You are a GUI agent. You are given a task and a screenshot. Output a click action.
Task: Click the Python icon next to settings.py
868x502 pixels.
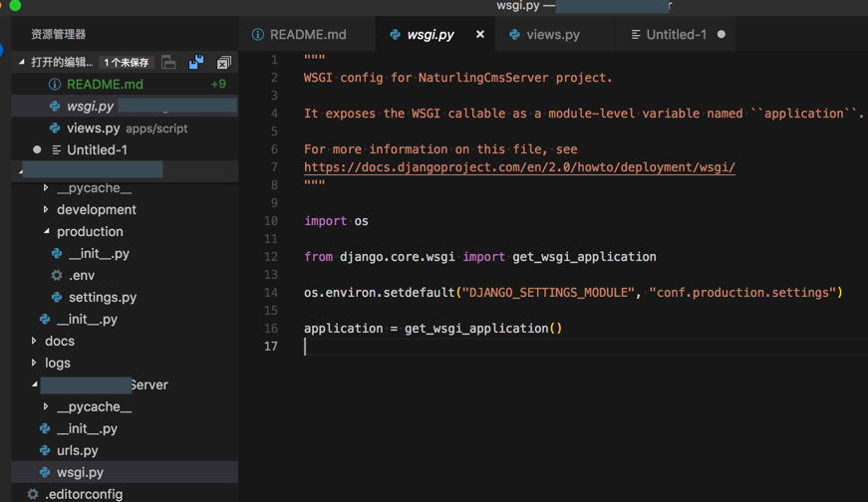coord(57,298)
